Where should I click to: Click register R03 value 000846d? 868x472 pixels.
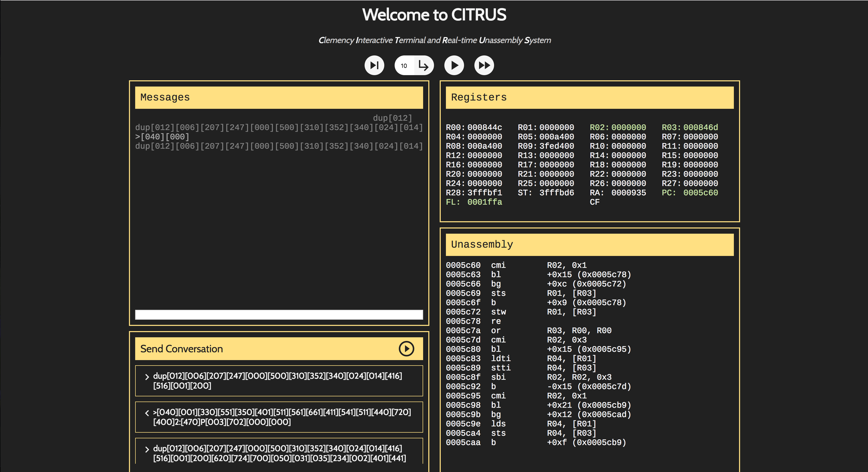coord(700,127)
